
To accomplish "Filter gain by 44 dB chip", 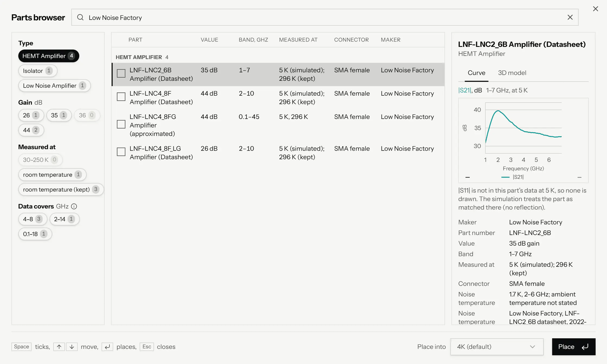I will [31, 130].
